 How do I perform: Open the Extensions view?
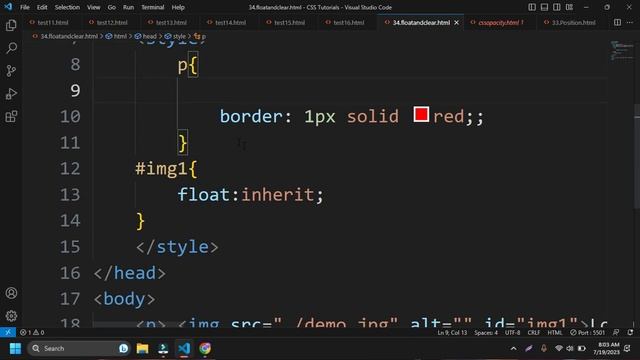[11, 117]
